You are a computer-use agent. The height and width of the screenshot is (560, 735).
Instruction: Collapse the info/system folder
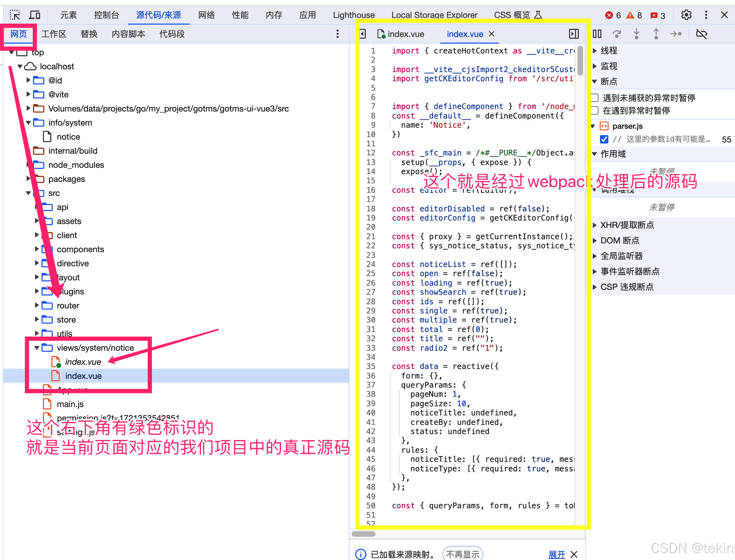[28, 122]
